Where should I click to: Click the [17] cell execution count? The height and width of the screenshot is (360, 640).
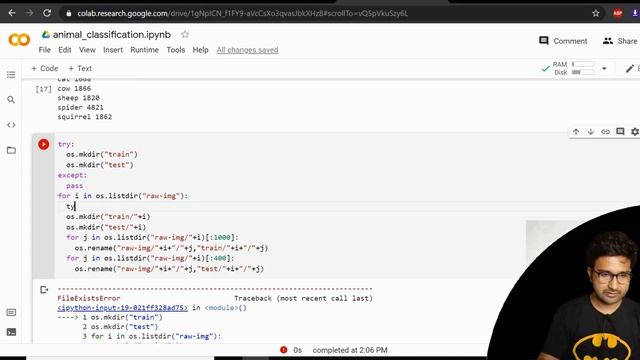click(x=43, y=89)
